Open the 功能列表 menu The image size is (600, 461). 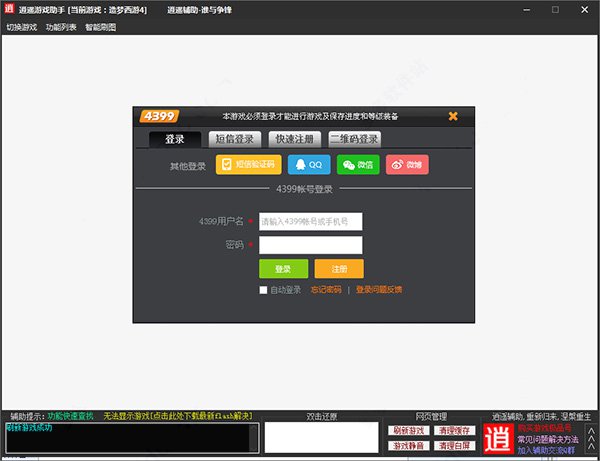60,27
